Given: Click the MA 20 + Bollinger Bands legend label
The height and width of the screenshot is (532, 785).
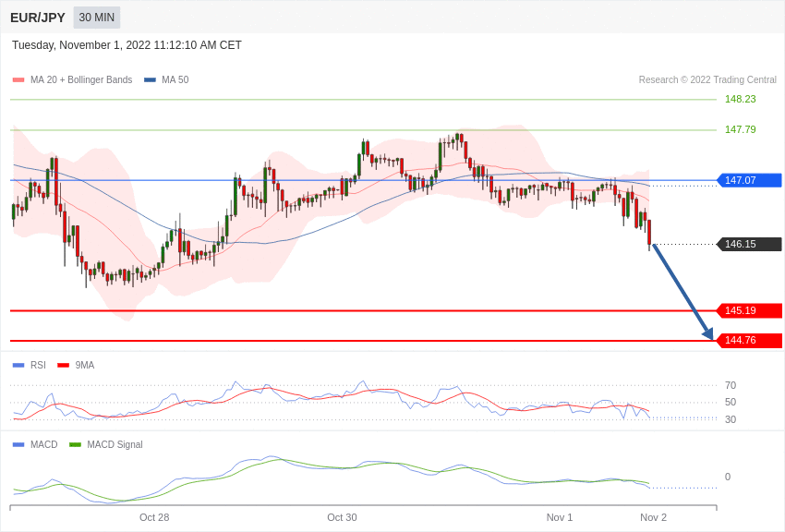Looking at the screenshot, I should [x=81, y=79].
